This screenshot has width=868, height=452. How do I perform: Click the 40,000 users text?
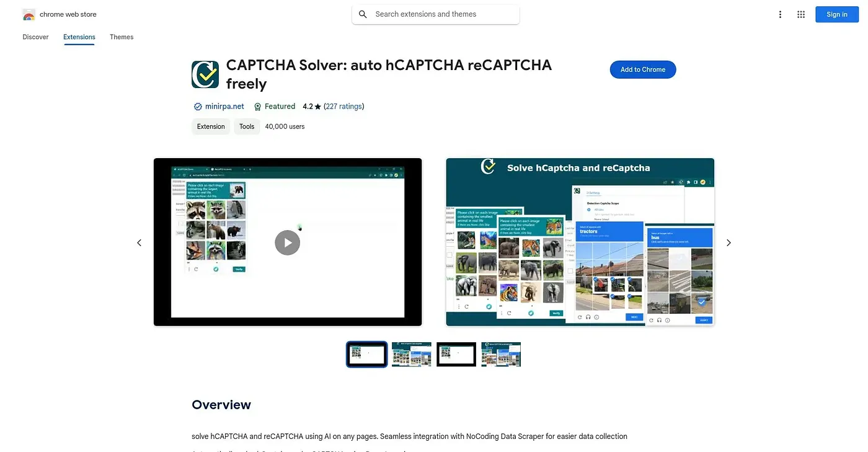click(x=285, y=126)
